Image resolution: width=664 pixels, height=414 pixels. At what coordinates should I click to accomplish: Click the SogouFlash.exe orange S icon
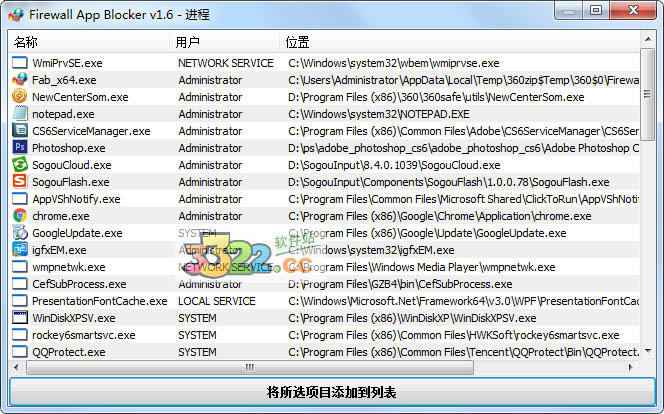click(x=19, y=181)
